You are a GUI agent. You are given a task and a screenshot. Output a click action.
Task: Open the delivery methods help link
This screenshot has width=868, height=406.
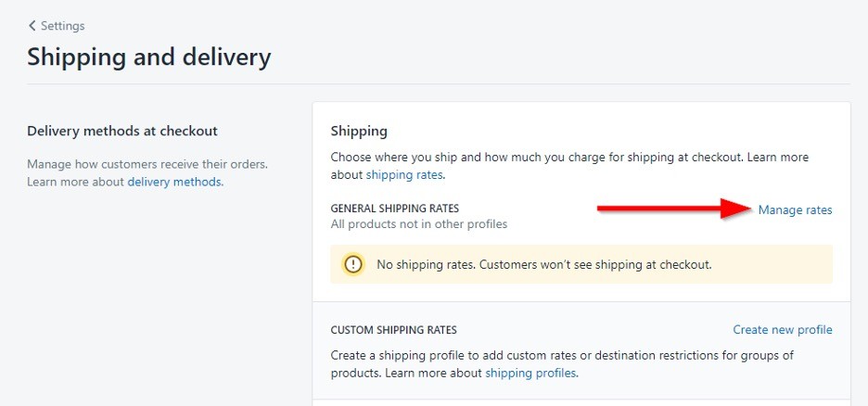174,182
